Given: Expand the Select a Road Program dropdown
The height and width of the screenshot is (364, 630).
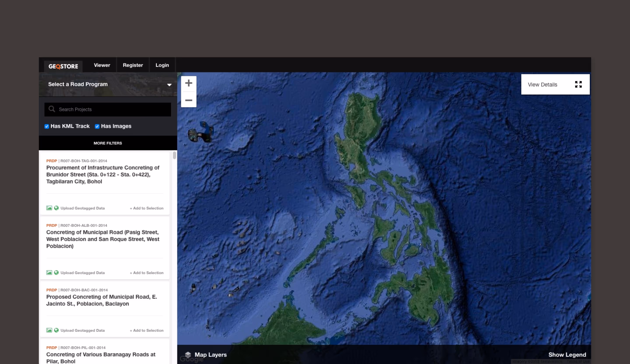Looking at the screenshot, I should 169,85.
